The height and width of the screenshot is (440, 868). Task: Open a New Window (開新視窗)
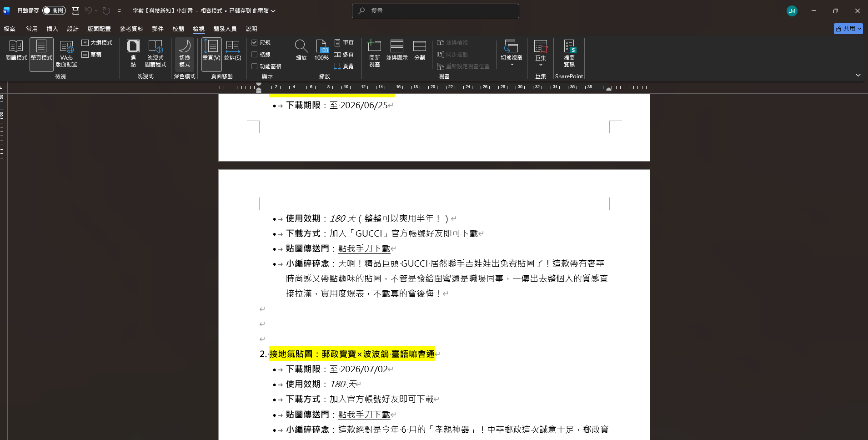[374, 54]
